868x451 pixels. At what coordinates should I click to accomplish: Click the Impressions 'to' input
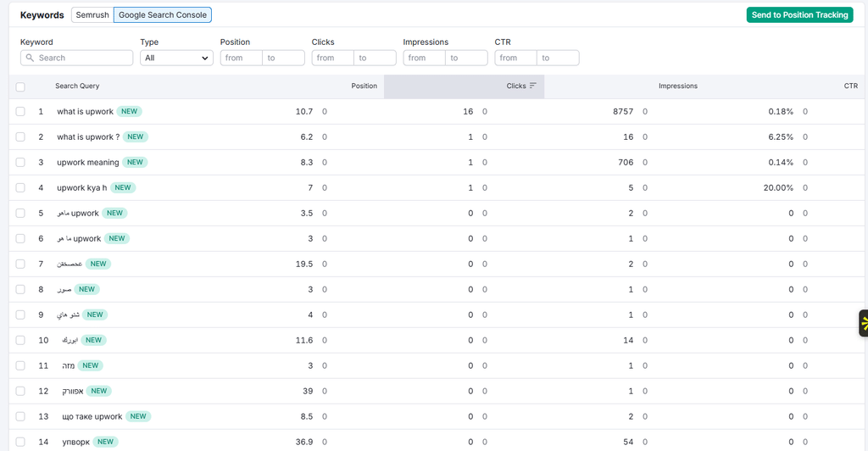(x=466, y=58)
